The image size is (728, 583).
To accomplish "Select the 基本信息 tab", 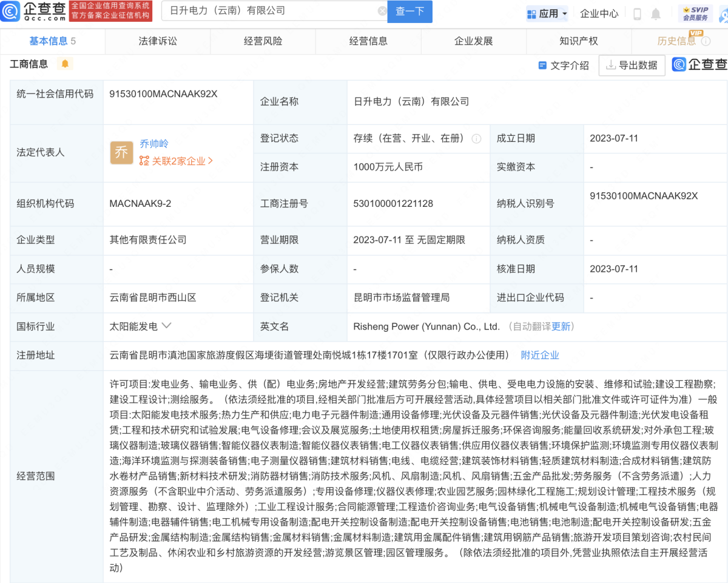I will [x=53, y=41].
